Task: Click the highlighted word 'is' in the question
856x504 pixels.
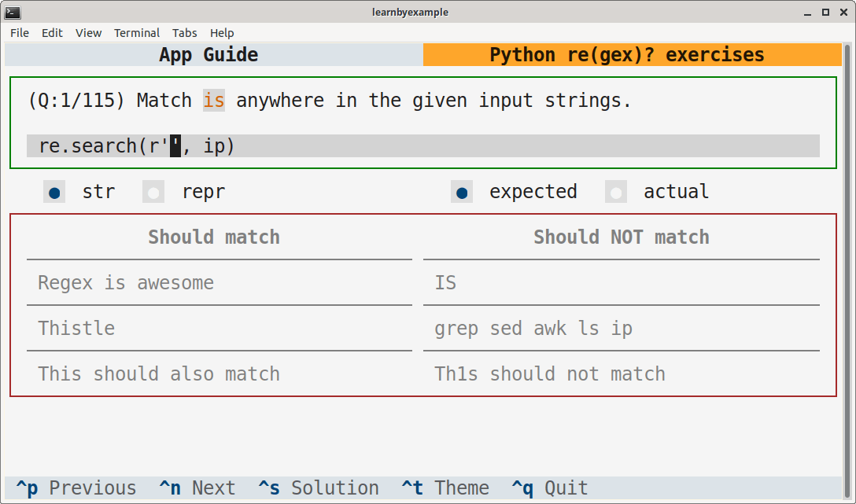Action: (x=213, y=100)
